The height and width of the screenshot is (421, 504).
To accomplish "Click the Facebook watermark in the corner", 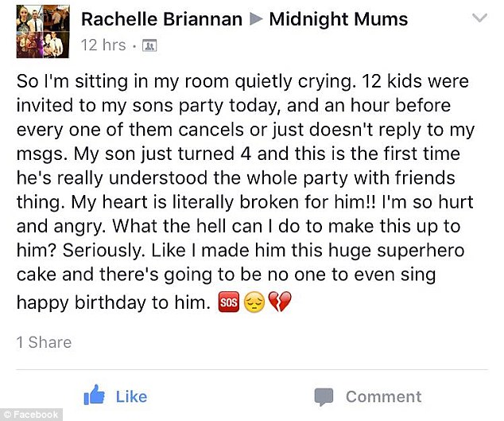I will [30, 414].
